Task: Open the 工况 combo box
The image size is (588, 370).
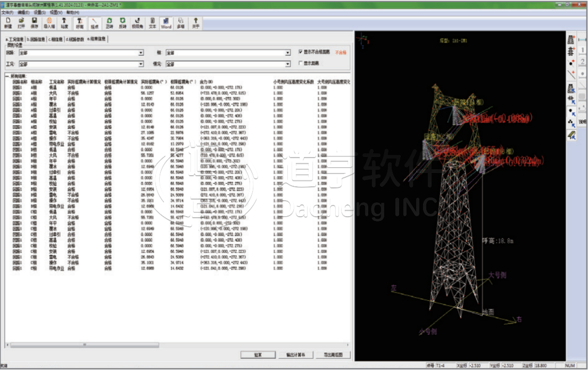Action: pyautogui.click(x=141, y=64)
